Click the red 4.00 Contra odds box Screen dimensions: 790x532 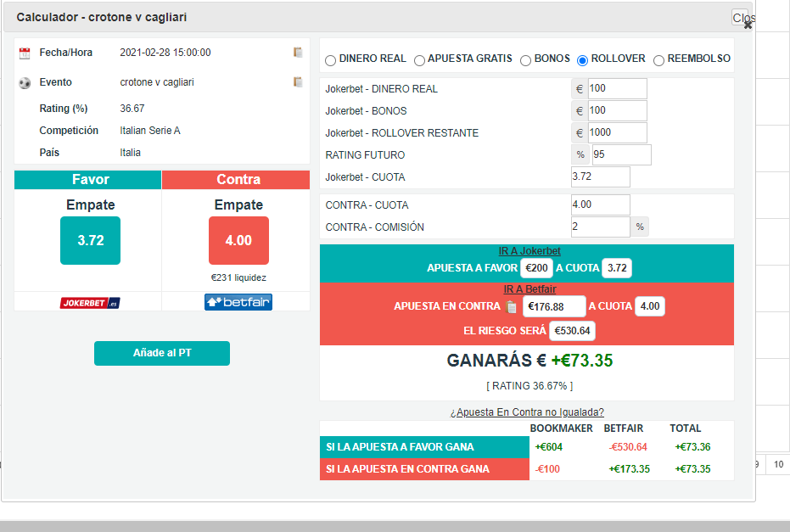238,240
